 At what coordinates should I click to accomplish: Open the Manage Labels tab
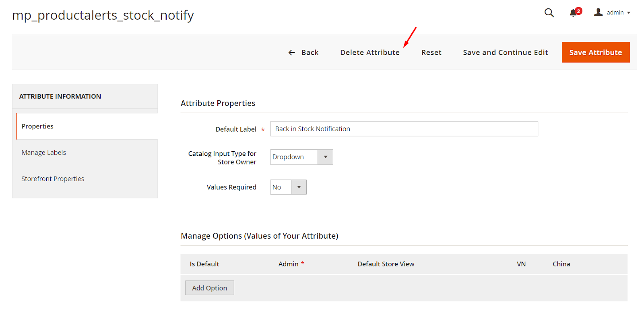pyautogui.click(x=44, y=152)
